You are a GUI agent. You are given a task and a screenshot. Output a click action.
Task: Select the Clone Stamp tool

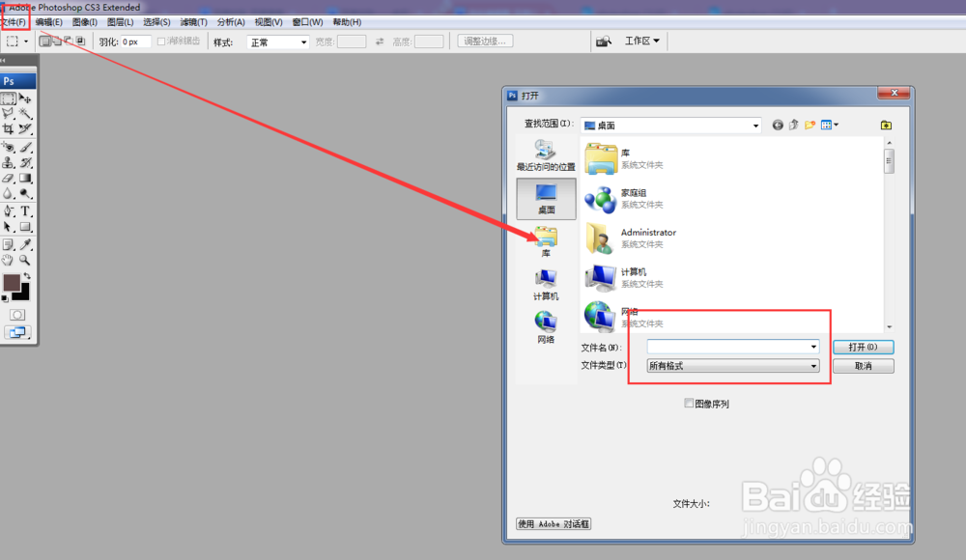(x=8, y=162)
